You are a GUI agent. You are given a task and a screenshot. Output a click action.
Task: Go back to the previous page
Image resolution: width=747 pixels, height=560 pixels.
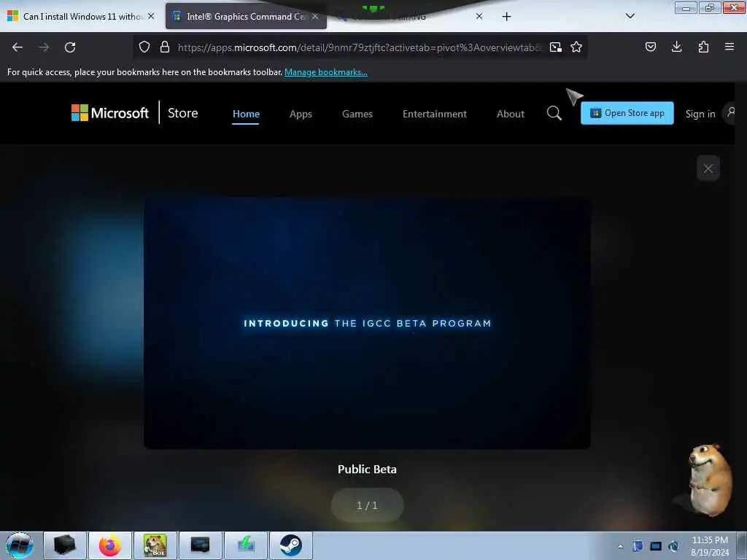(18, 47)
